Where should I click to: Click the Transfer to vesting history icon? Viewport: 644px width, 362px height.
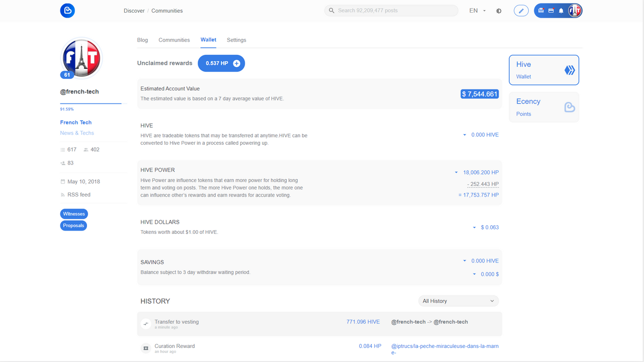146,324
